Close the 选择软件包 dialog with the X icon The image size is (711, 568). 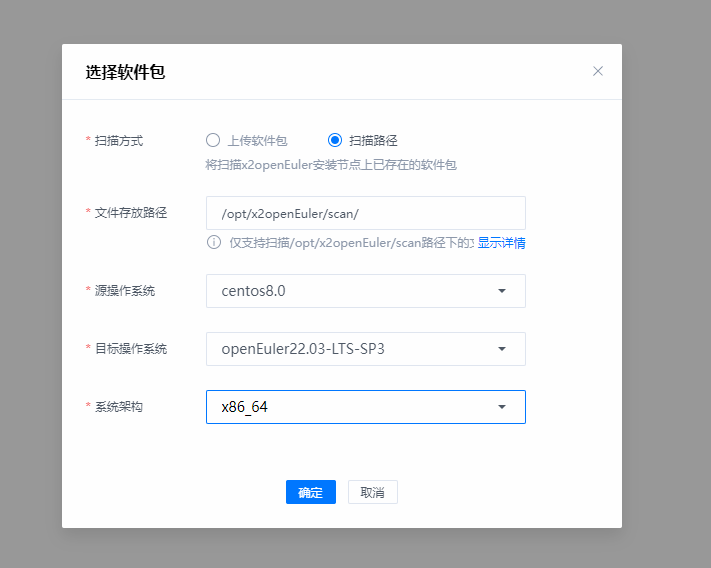point(598,71)
